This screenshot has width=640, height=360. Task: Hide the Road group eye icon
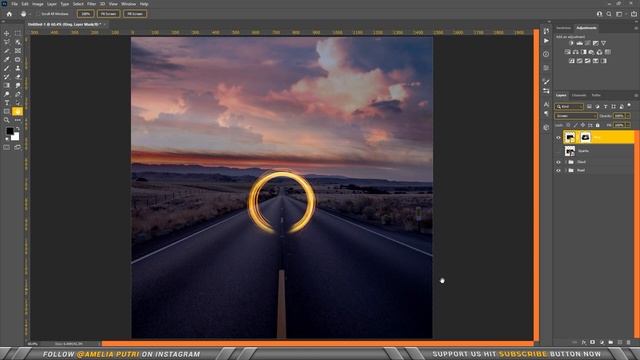(x=558, y=170)
